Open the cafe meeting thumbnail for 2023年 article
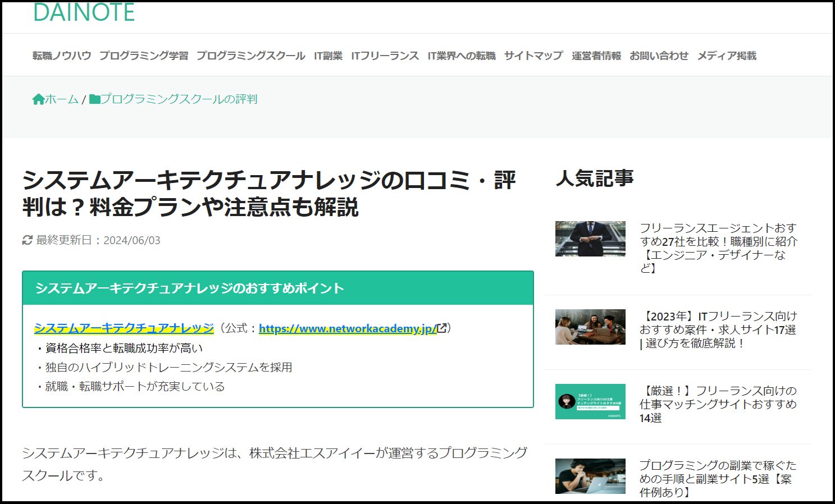 tap(590, 327)
